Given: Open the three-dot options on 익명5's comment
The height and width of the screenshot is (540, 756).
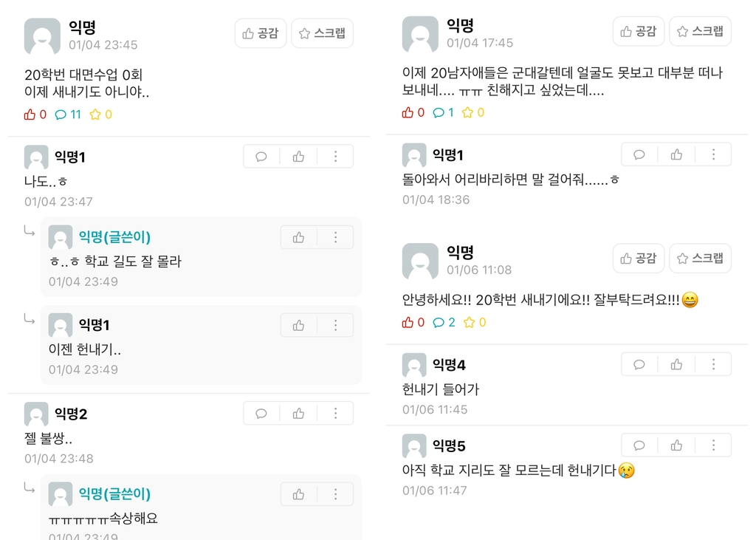Looking at the screenshot, I should 713,445.
